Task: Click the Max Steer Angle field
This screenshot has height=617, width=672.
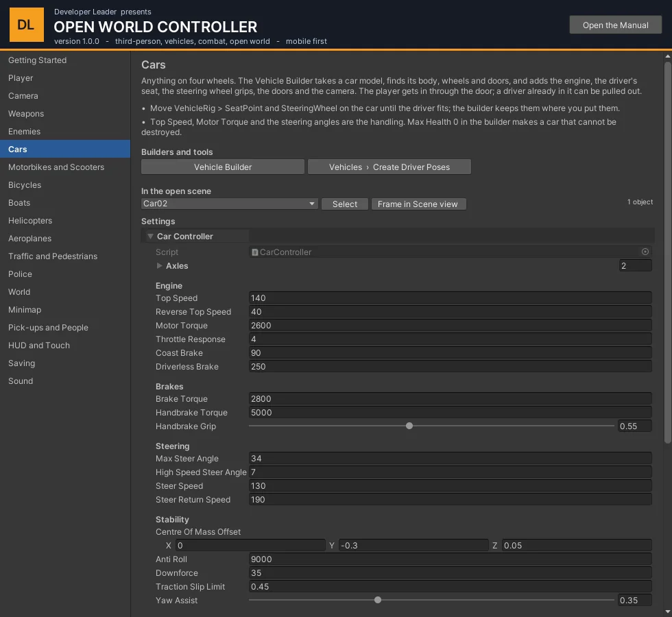Action: [x=450, y=458]
